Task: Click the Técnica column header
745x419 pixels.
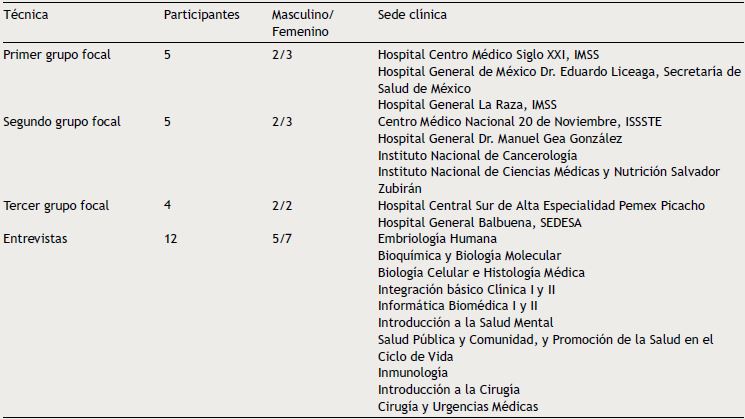Action: [26, 17]
